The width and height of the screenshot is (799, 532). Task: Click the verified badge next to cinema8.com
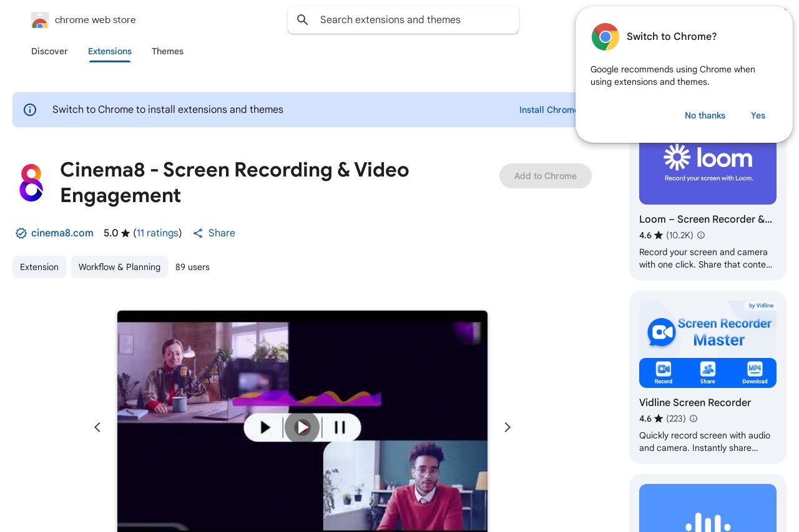[21, 233]
